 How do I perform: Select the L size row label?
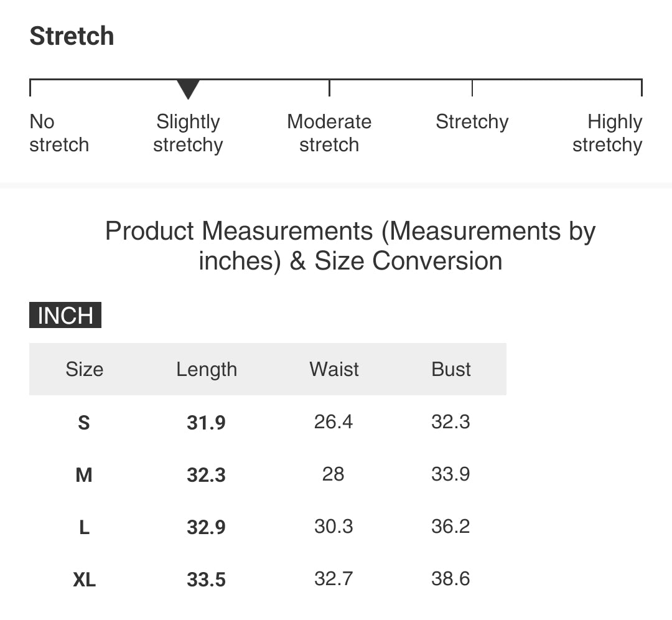coord(85,527)
